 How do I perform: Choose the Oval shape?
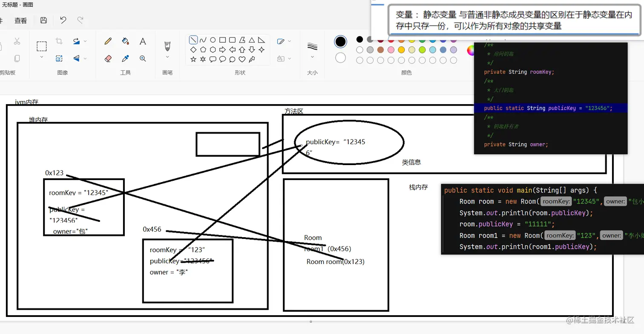point(213,40)
